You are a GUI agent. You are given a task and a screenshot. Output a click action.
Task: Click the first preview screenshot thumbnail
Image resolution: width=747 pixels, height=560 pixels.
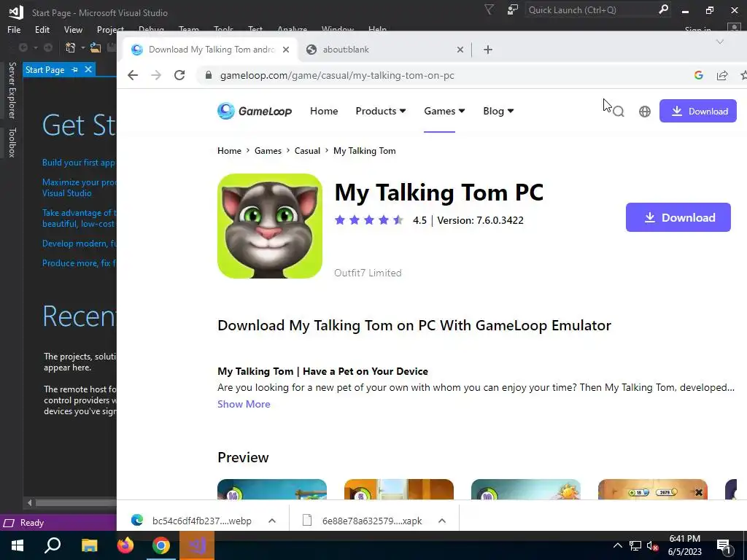tap(272, 489)
